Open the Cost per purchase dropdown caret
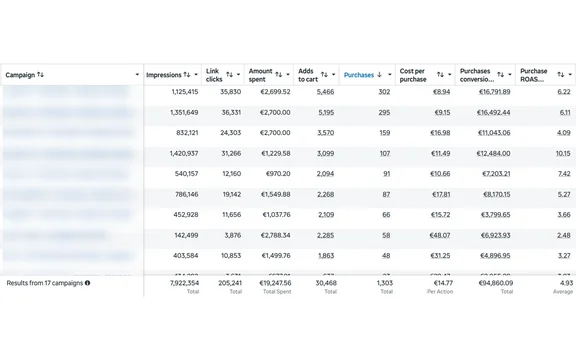This screenshot has height=360, width=576. point(450,75)
